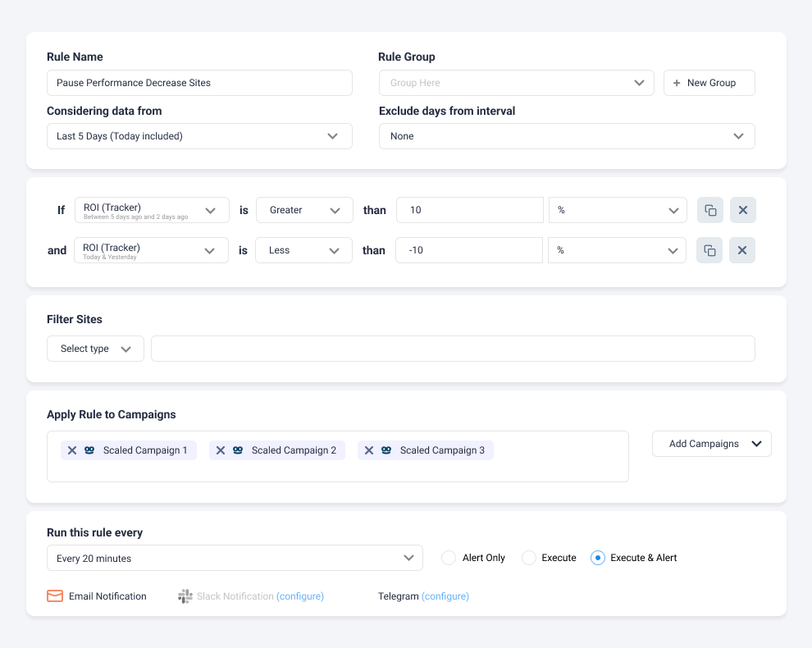This screenshot has width=812, height=648.
Task: Click configure link for Slack Notification
Action: pos(300,596)
